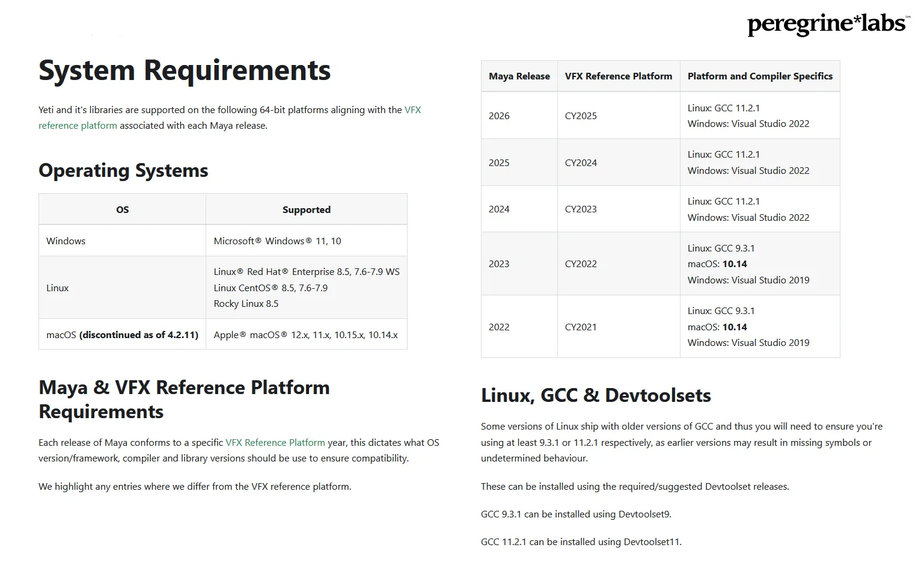Click the "Maya Release" column header
924x583 pixels.
tap(519, 76)
